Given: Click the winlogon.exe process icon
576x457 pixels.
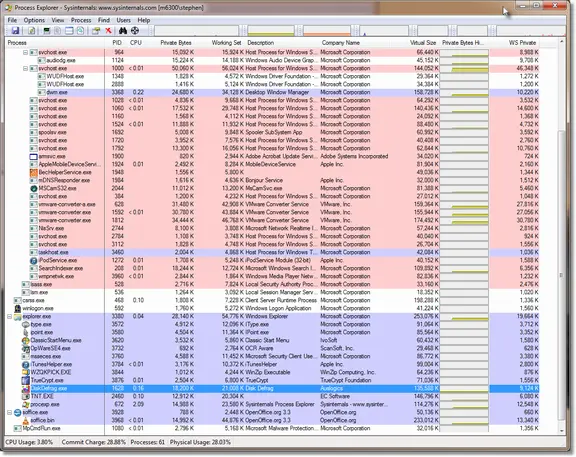Looking at the screenshot, I should [18, 309].
